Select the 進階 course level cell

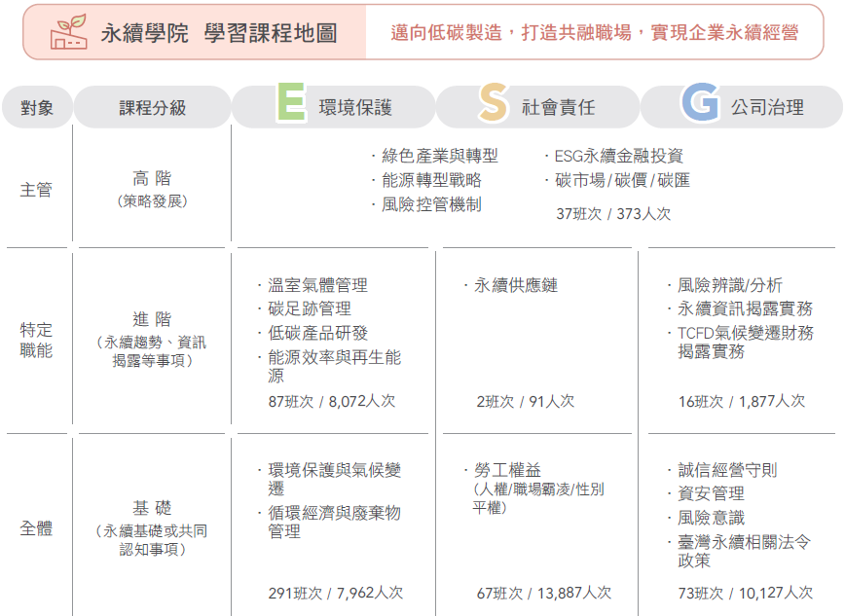tap(152, 339)
